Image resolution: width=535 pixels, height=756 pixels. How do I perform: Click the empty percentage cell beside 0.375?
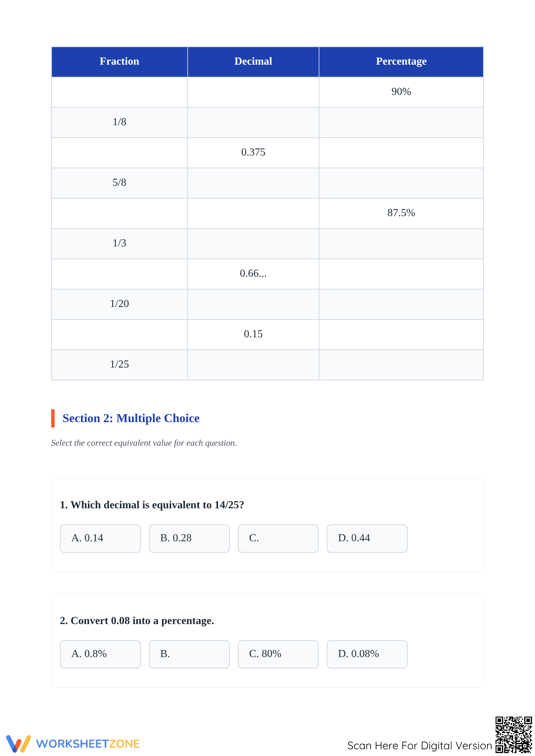(401, 153)
